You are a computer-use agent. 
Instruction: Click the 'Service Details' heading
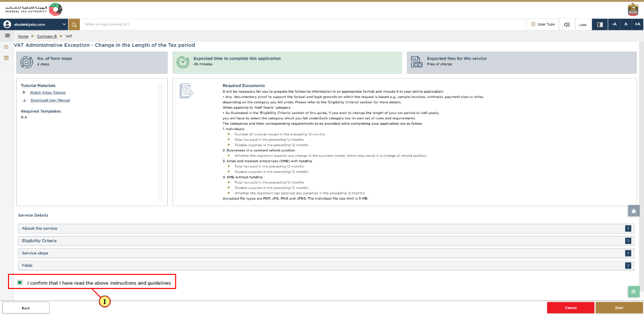(33, 215)
